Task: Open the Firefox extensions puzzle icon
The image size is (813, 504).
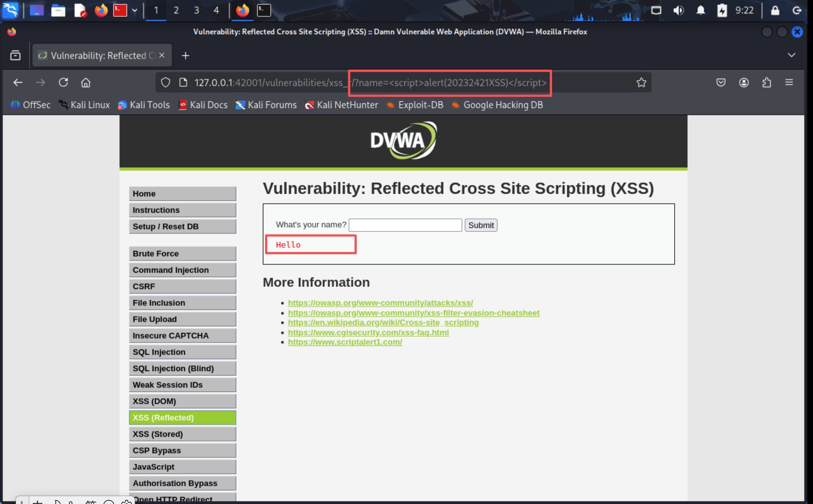Action: pyautogui.click(x=767, y=82)
